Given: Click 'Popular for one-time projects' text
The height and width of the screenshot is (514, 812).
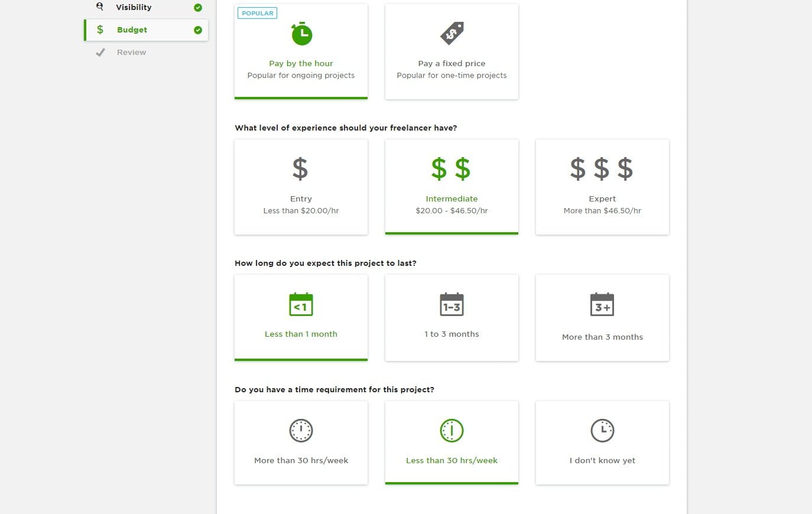Looking at the screenshot, I should pyautogui.click(x=452, y=76).
